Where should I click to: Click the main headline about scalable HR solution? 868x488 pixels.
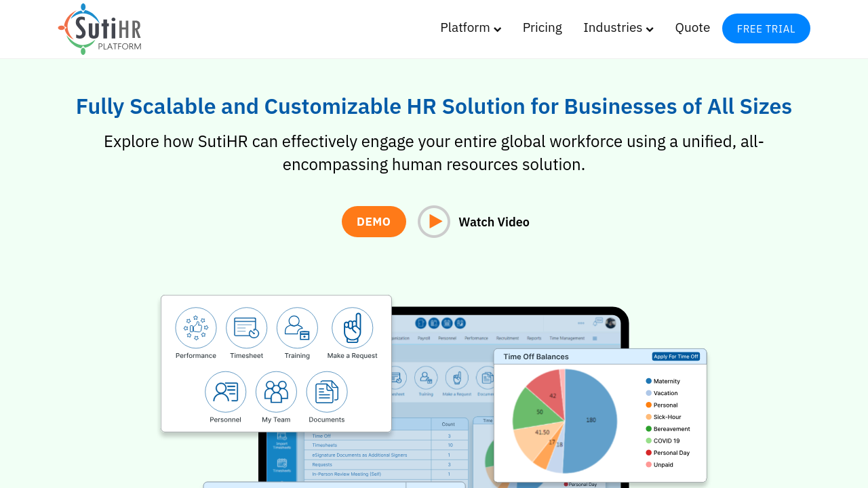(x=434, y=106)
